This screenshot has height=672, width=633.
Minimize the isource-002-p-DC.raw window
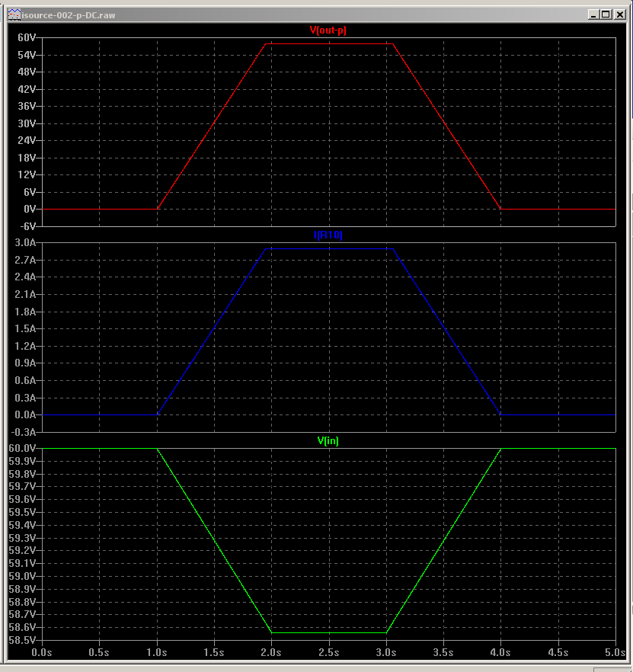coord(593,14)
